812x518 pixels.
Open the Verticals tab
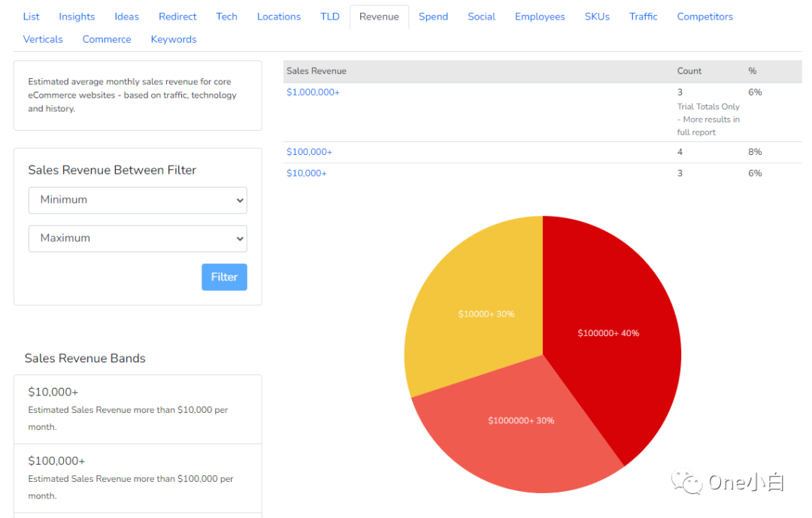click(x=43, y=39)
